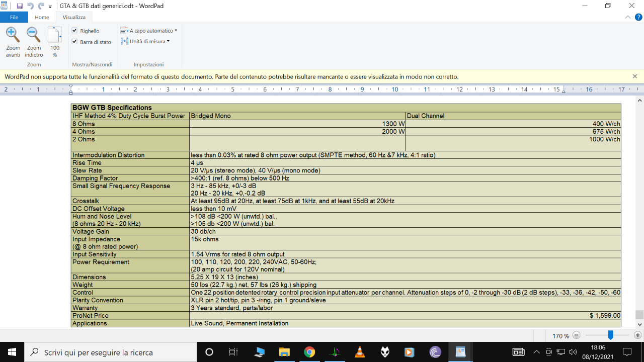The width and height of the screenshot is (644, 362).
Task: Uncheck the Barra di stato checkbox
Action: point(74,42)
